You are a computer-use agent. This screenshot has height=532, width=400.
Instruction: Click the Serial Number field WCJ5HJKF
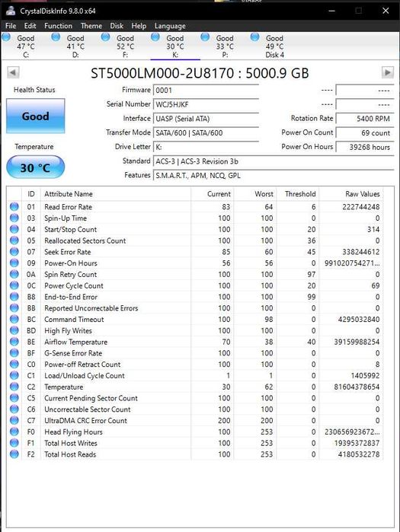[x=206, y=104]
